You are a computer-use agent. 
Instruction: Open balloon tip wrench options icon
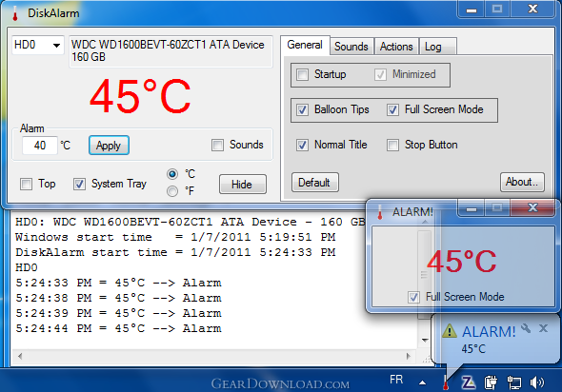click(526, 328)
